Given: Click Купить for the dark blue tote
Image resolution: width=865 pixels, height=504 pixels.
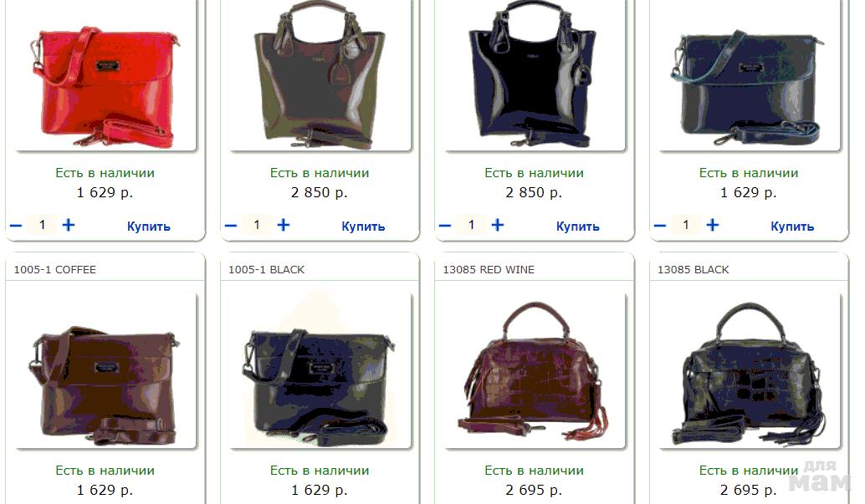Looking at the screenshot, I should click(577, 226).
